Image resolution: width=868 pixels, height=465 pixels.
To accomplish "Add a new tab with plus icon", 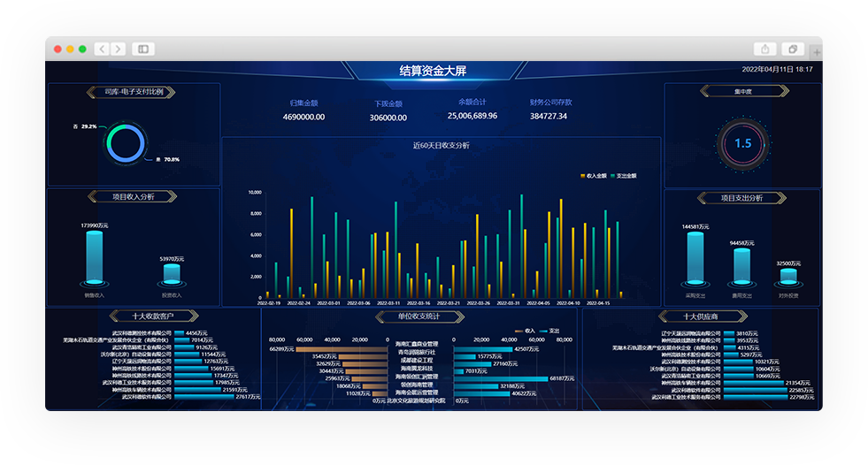I will (816, 51).
